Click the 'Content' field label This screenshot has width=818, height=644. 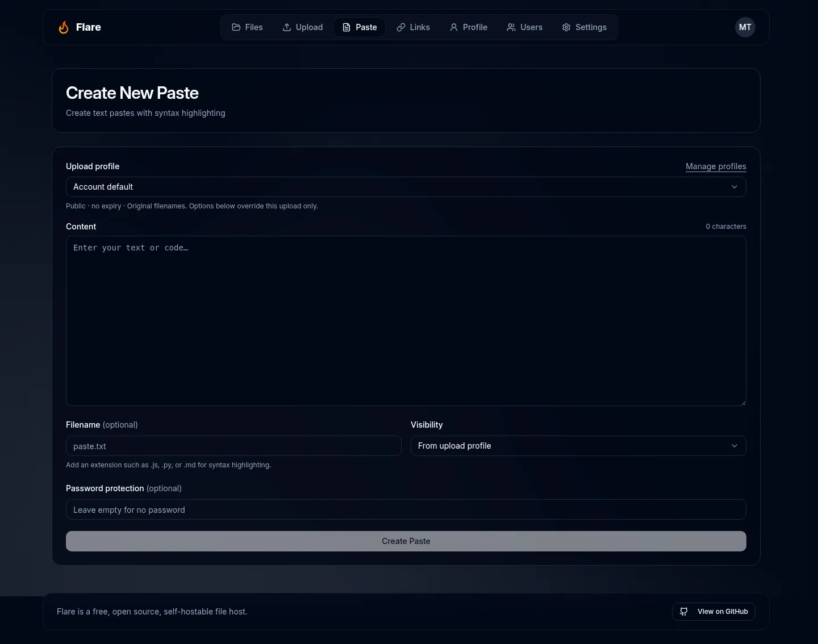[x=81, y=227]
